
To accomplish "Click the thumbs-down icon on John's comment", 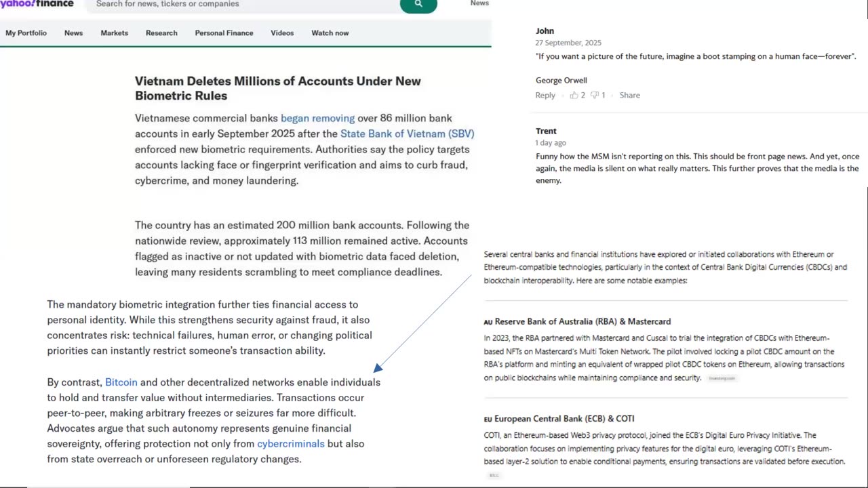I will 595,95.
